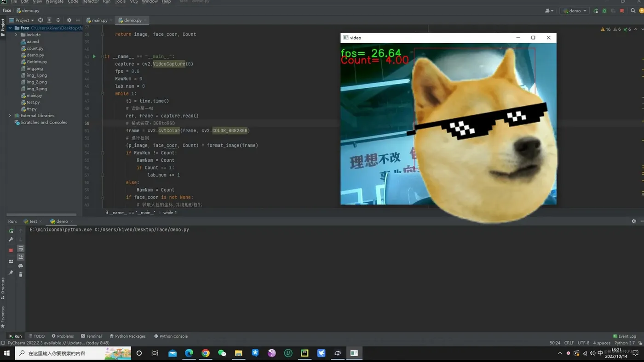Click the Expand All icon in Project panel

pos(49,20)
